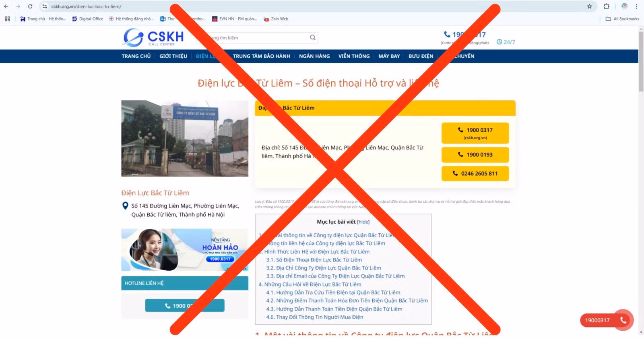The height and width of the screenshot is (340, 644).
Task: Open the MÁY BAY menu item
Action: 389,56
